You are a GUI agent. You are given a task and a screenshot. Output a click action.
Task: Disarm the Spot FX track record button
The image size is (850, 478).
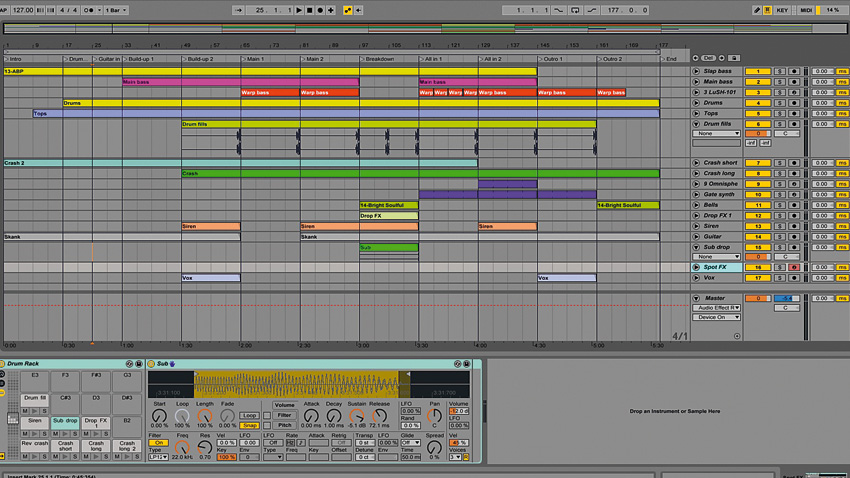coord(794,267)
